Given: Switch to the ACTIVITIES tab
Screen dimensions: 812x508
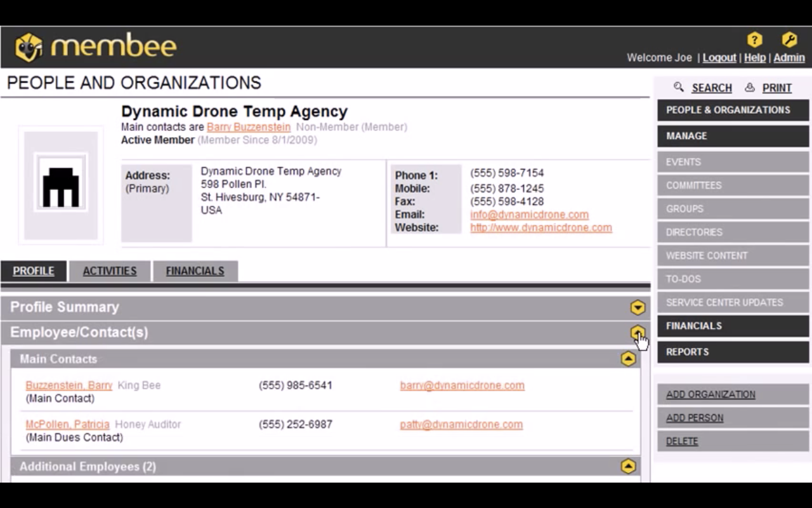Looking at the screenshot, I should (110, 271).
